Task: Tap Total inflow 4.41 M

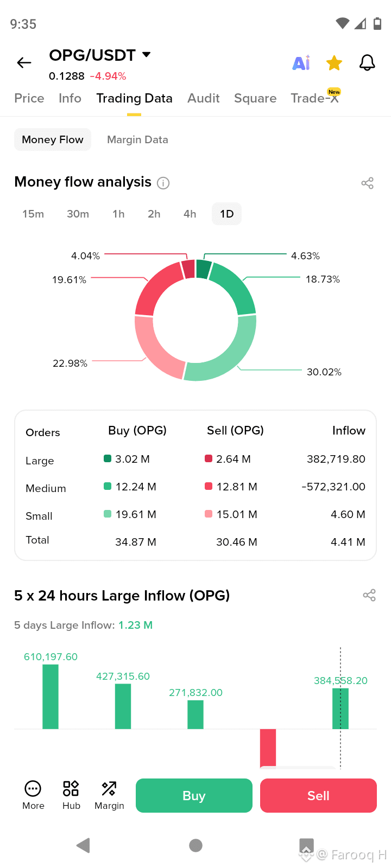Action: click(x=348, y=542)
